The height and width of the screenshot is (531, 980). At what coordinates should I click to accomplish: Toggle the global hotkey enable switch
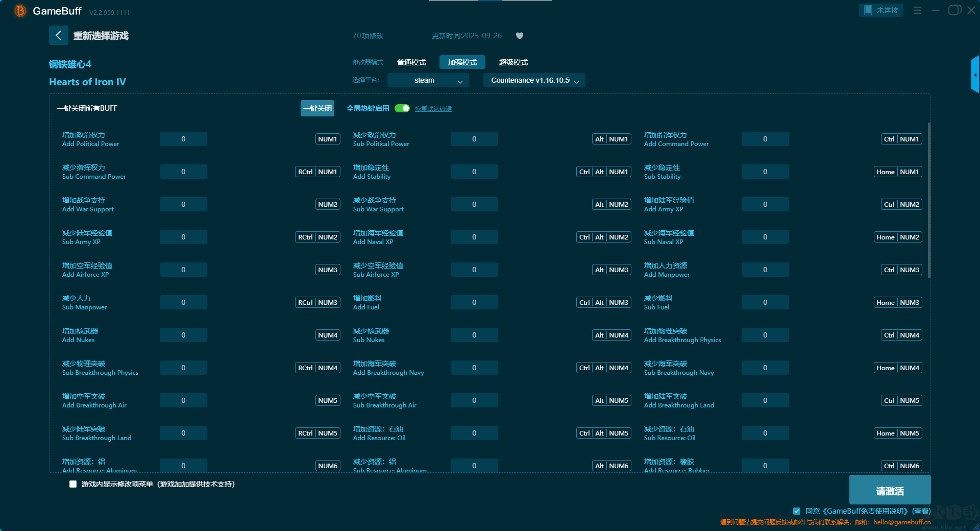[402, 108]
